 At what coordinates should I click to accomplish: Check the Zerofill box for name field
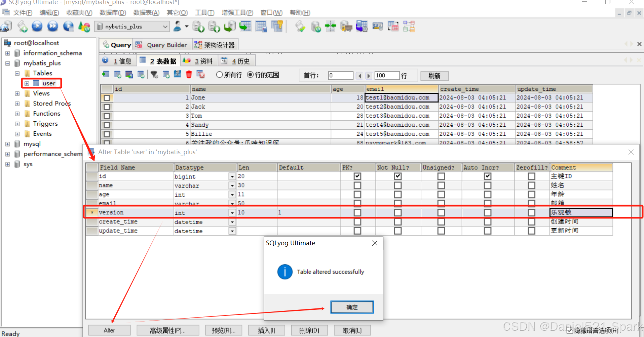coord(531,185)
